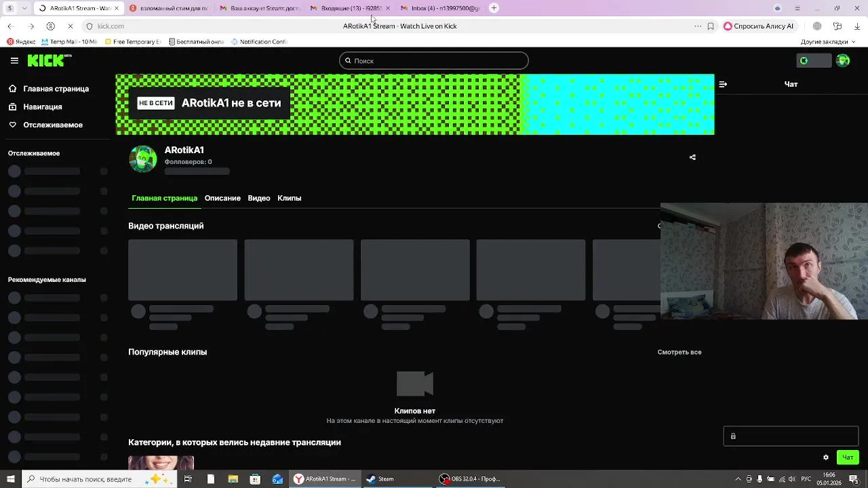Image resolution: width=868 pixels, height=488 pixels.
Task: Open File Explorer from taskbar
Action: pyautogui.click(x=233, y=479)
